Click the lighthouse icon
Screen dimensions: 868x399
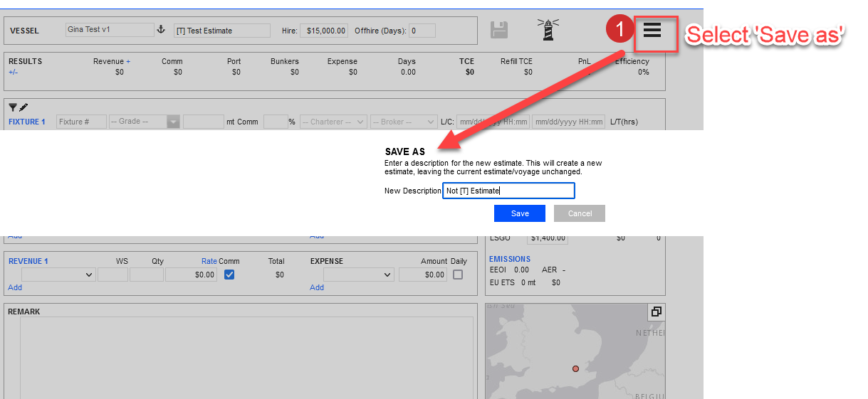coord(548,30)
